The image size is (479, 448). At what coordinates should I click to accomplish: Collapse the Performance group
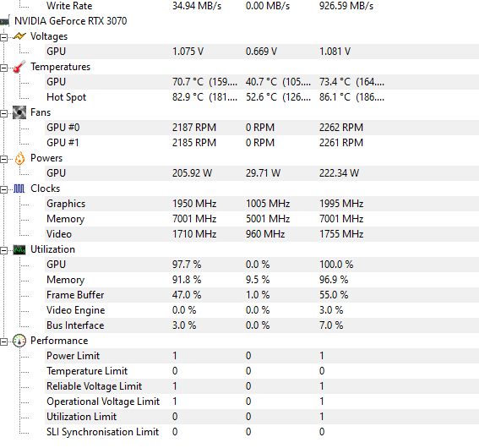click(x=3, y=342)
